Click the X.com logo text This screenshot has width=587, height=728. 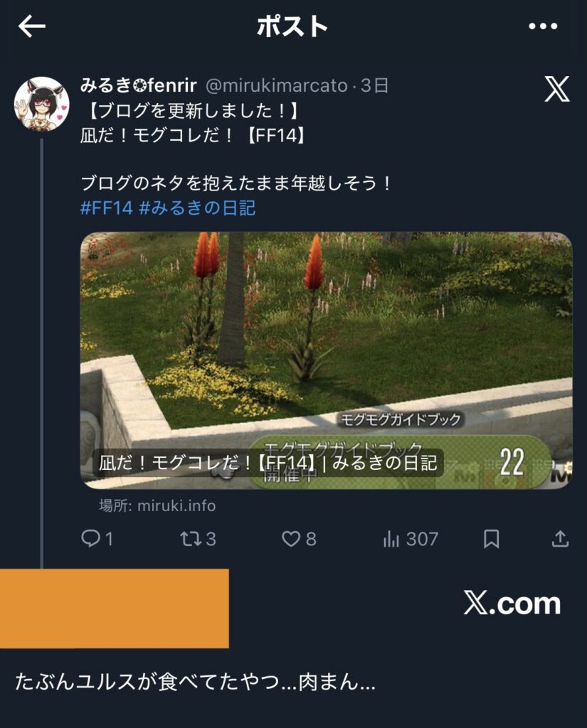point(512,603)
